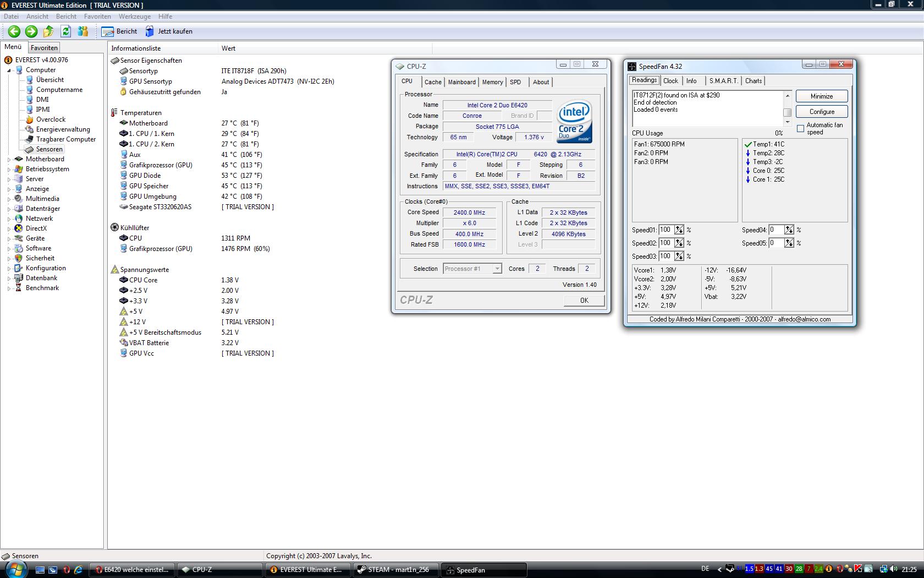Select Computername in the sidebar tree
This screenshot has width=924, height=578.
click(59, 90)
